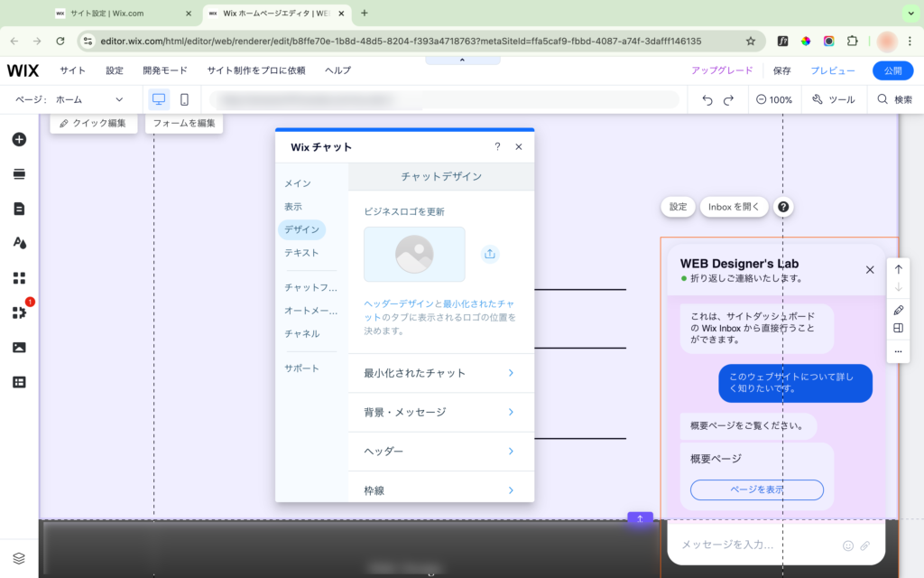Click the ページを表示 button
Image resolution: width=924 pixels, height=578 pixels.
757,489
